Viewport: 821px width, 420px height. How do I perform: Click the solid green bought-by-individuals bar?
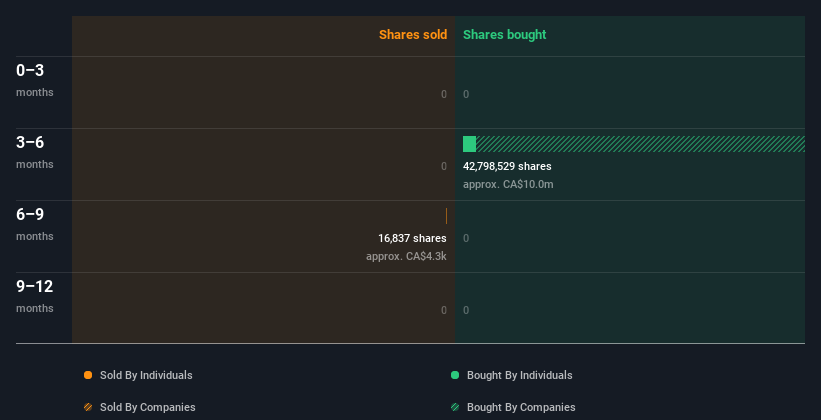pyautogui.click(x=469, y=144)
